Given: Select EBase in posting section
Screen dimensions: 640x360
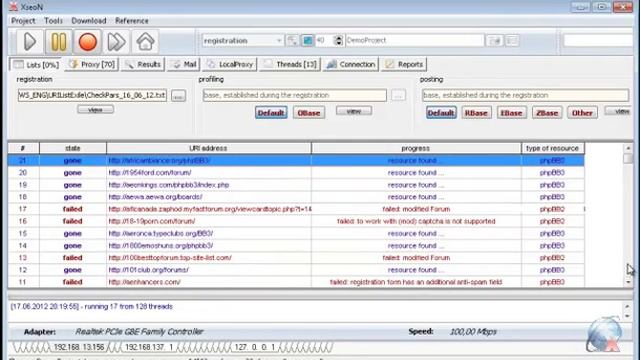Looking at the screenshot, I should [x=511, y=113].
